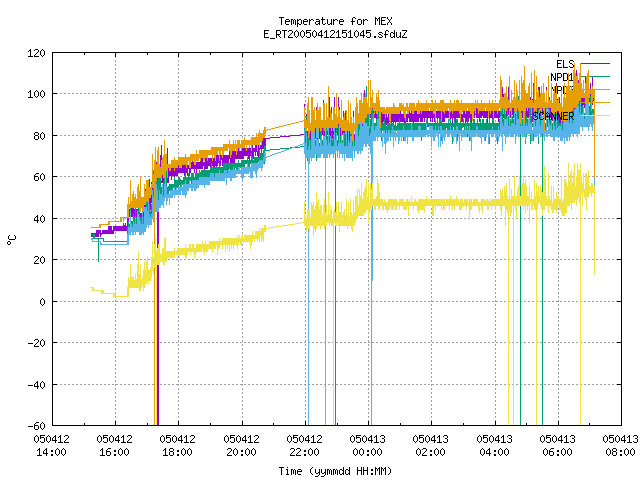
Task: Click the yellow SCANNER legend line sample
Action: [x=595, y=116]
